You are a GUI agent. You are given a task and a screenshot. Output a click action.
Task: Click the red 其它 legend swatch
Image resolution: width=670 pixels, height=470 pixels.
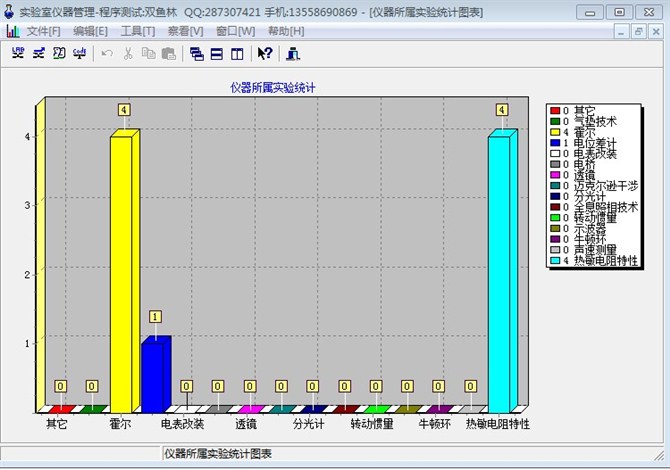(x=555, y=111)
